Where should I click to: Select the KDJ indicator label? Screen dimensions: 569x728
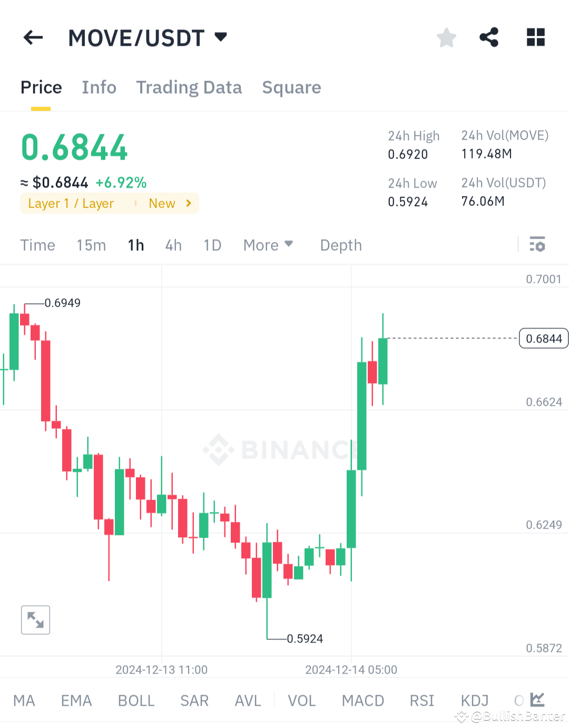[x=474, y=700]
